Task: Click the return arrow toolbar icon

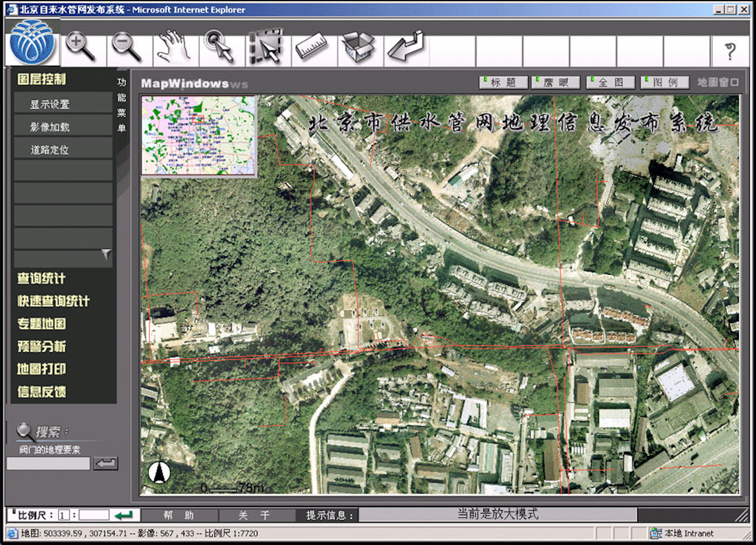Action: 406,46
